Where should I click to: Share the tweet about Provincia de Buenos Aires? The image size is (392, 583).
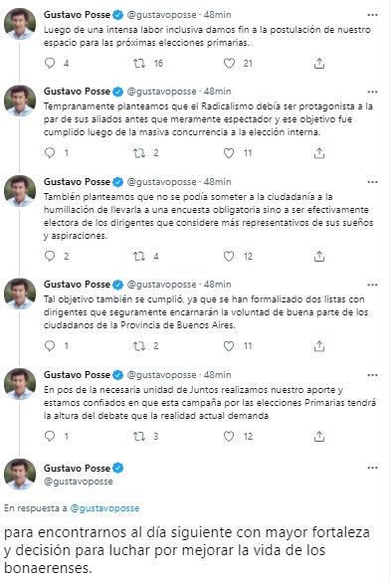coord(319,346)
